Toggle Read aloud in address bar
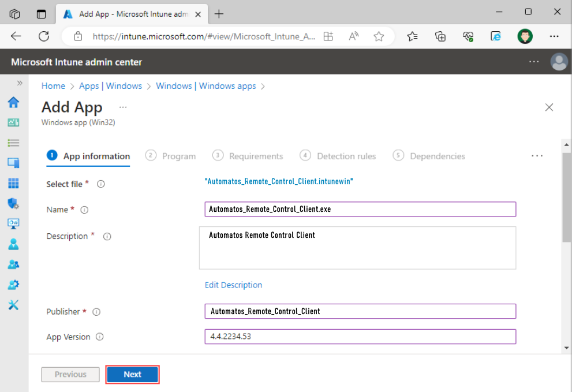Image resolution: width=572 pixels, height=392 pixels. click(x=353, y=36)
